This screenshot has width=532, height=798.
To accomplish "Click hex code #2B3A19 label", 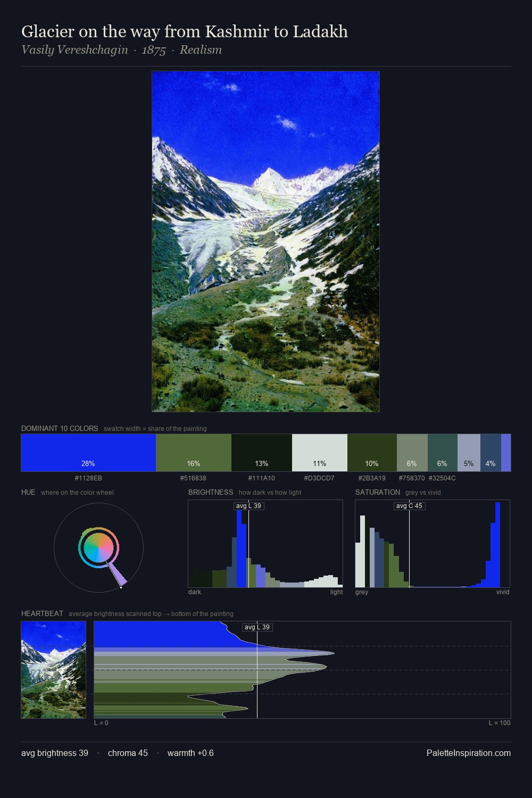I will tap(372, 478).
